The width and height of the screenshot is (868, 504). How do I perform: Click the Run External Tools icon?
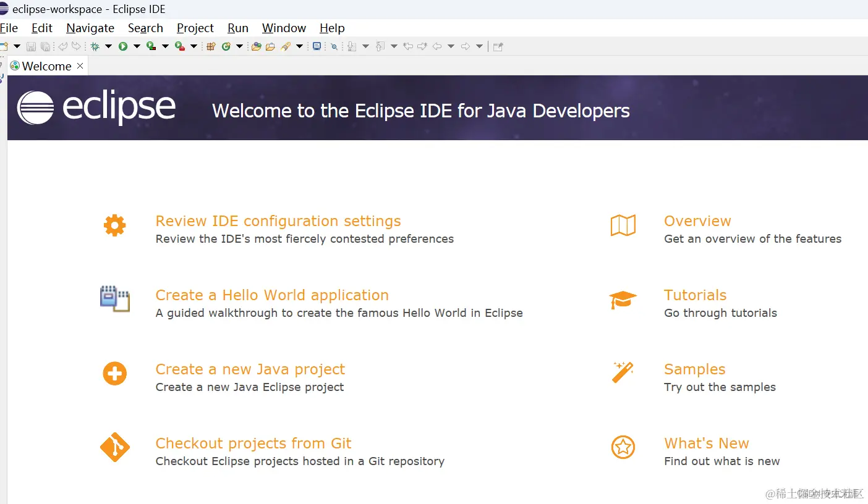pos(180,46)
